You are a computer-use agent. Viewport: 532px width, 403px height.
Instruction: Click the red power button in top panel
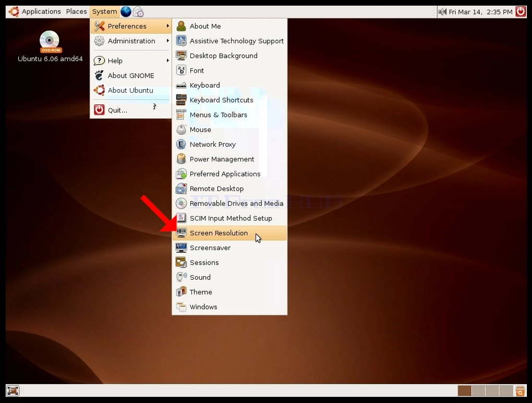521,11
